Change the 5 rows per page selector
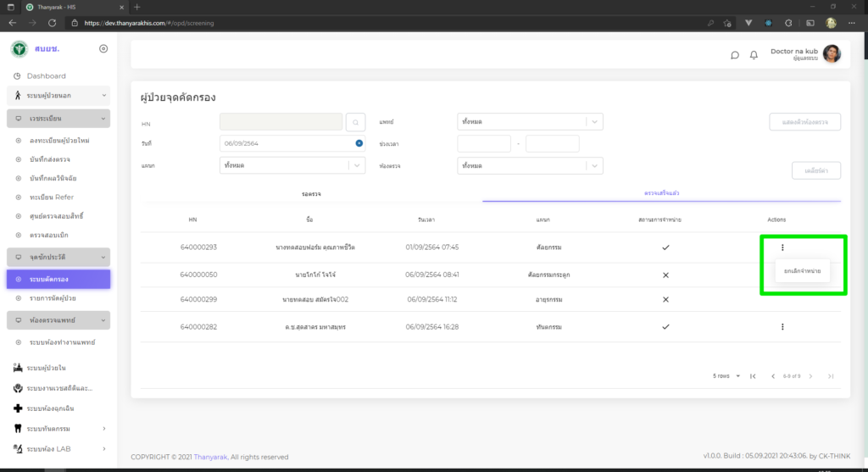The width and height of the screenshot is (868, 472). click(x=726, y=375)
